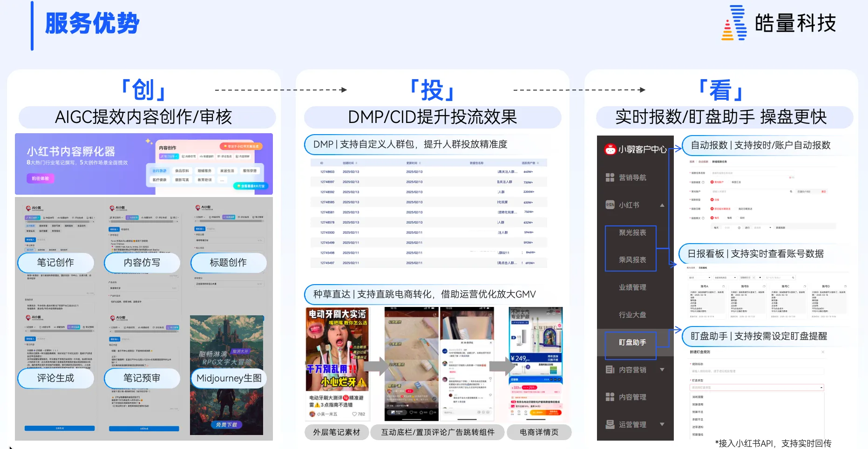Open the 盯盘类型 dropdown field

[x=757, y=388]
